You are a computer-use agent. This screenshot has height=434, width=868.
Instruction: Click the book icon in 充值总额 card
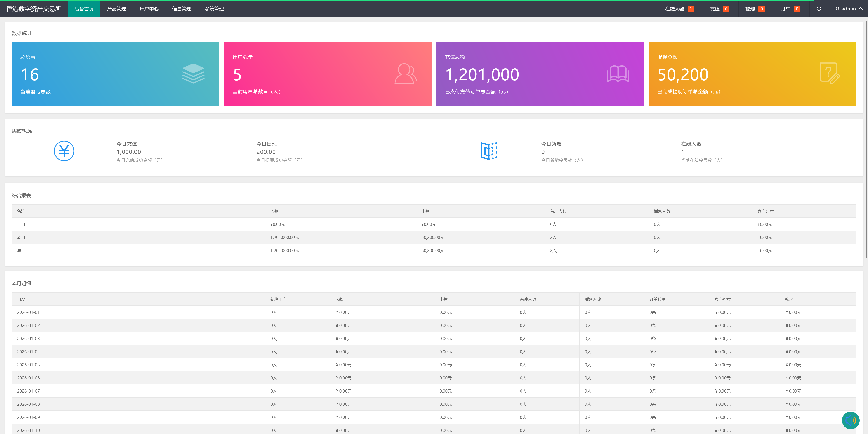[x=618, y=74]
